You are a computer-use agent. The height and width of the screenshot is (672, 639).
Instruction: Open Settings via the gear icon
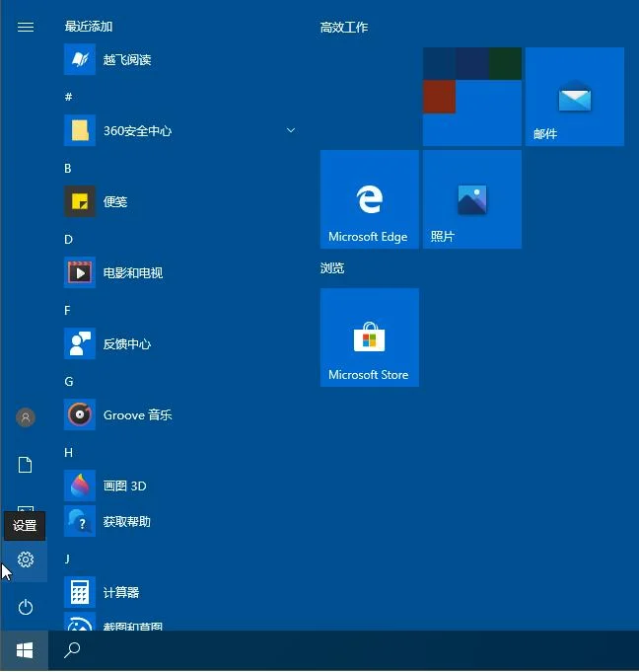(x=26, y=560)
